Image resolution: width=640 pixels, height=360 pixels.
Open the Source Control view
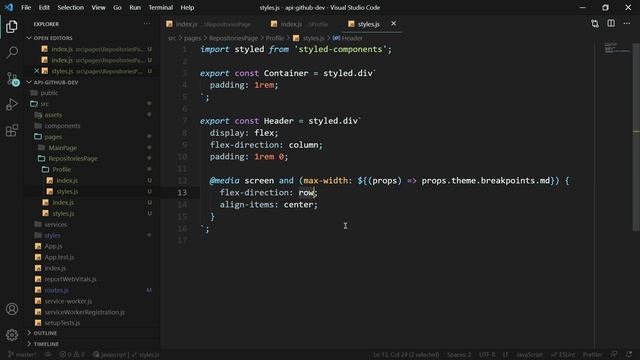[12, 78]
